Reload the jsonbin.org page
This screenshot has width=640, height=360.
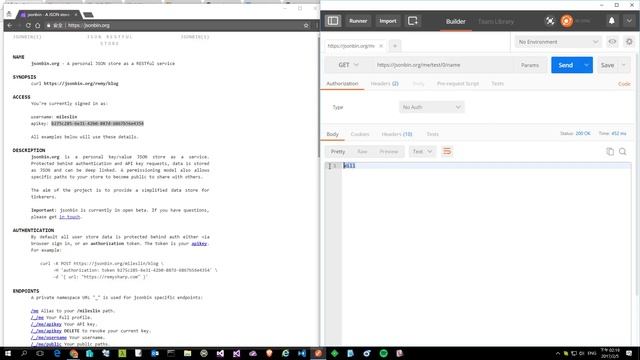[28, 25]
